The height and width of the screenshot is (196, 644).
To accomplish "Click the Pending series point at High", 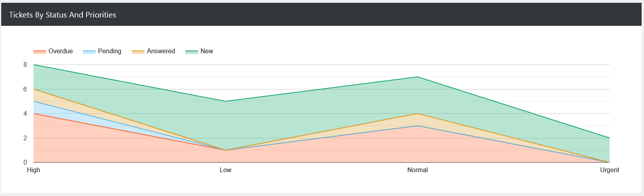I will coord(34,101).
